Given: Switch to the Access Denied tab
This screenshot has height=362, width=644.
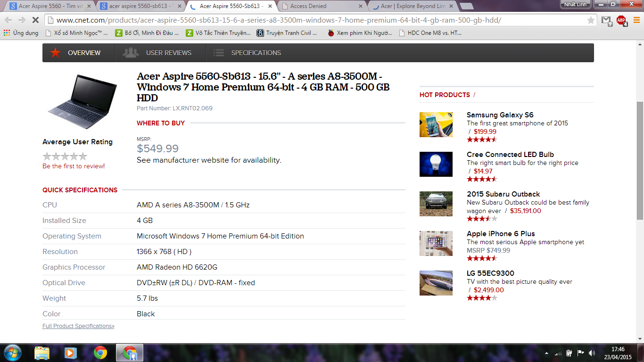Looking at the screenshot, I should 322,6.
